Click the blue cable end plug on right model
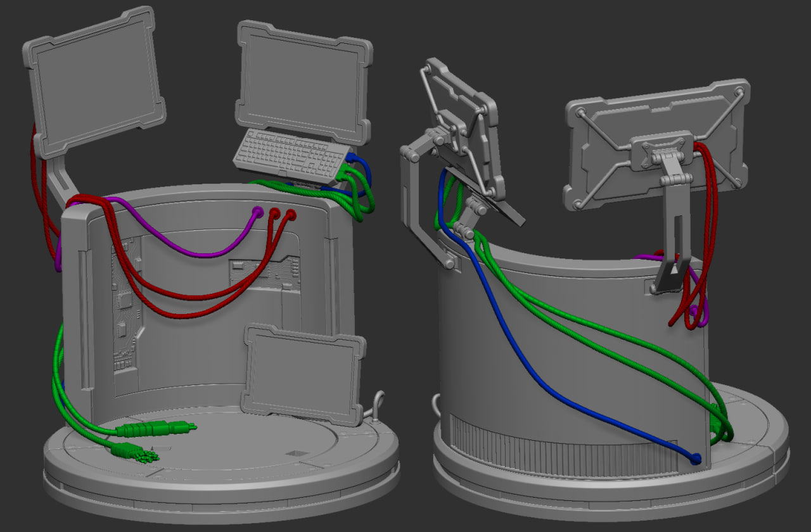The image size is (811, 532). click(x=696, y=459)
